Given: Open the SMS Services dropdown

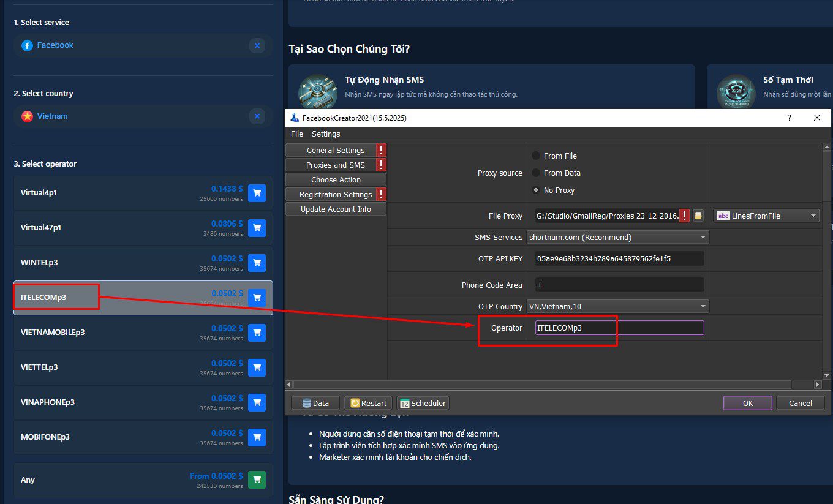Looking at the screenshot, I should 617,237.
